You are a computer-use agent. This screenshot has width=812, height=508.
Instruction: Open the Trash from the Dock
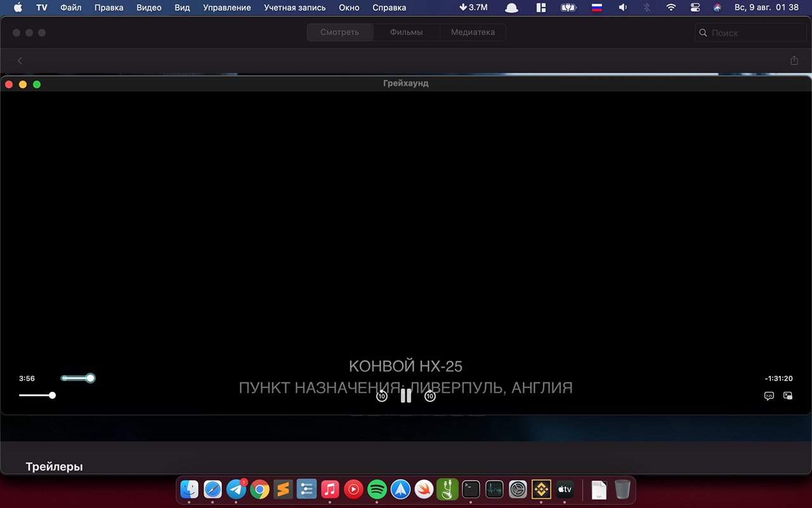click(x=622, y=489)
